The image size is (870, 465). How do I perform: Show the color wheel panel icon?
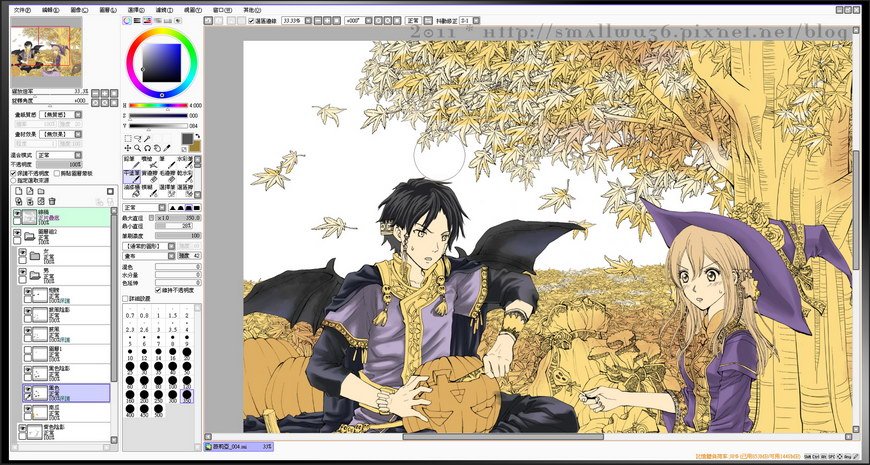(127, 21)
